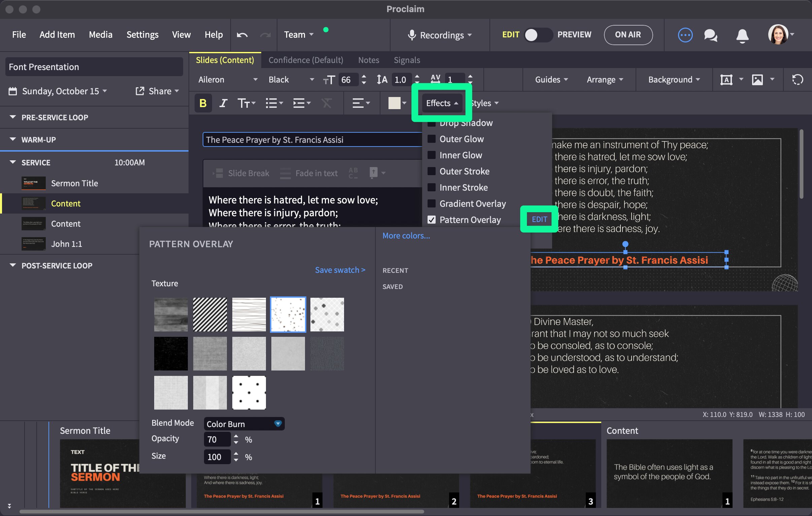Uncheck the Pattern Overlay checkbox
The height and width of the screenshot is (516, 812).
(x=431, y=220)
